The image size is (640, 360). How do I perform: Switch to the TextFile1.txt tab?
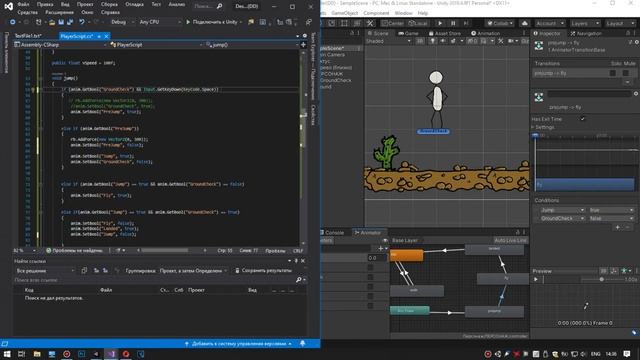[x=28, y=36]
